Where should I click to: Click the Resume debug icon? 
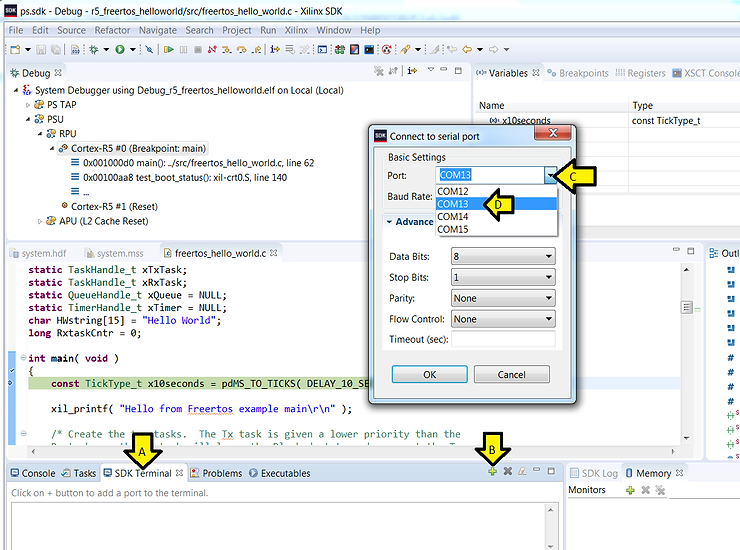coord(169,49)
